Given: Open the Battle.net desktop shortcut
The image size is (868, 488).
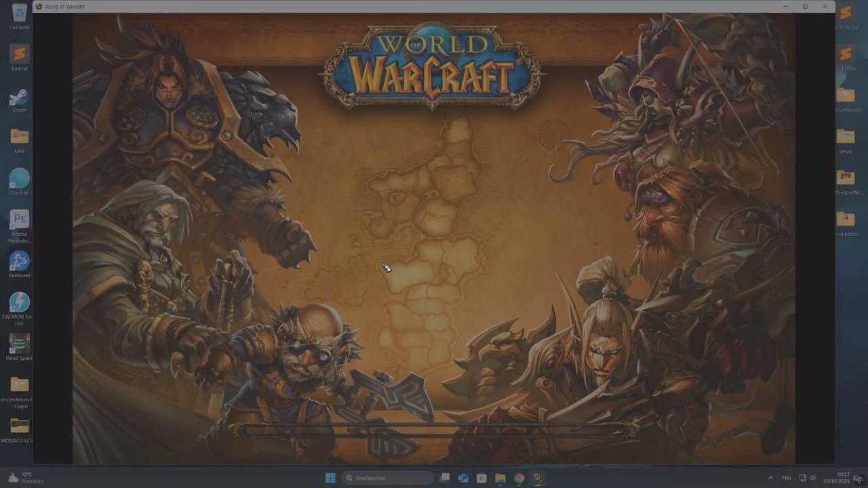Looking at the screenshot, I should pyautogui.click(x=20, y=264).
